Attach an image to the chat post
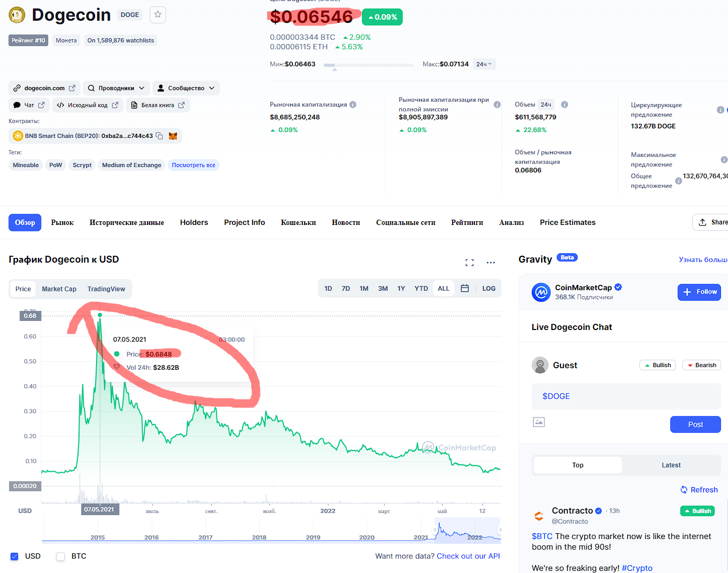 click(x=539, y=422)
